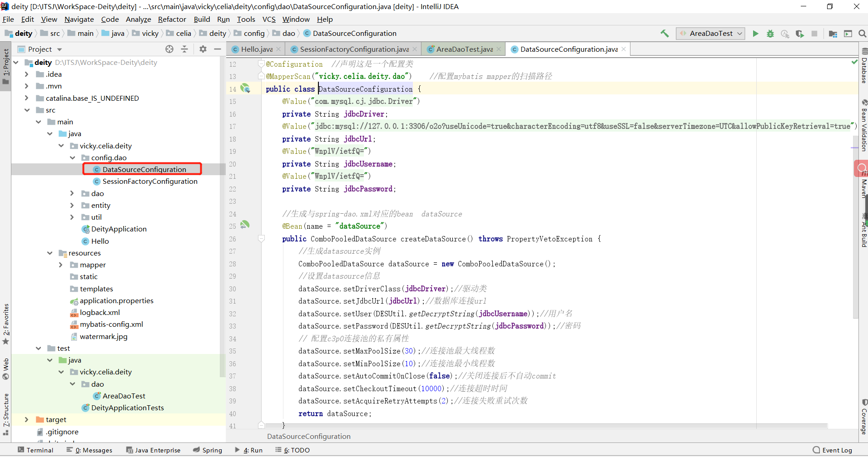Click the Build project hammer icon

[x=665, y=33]
